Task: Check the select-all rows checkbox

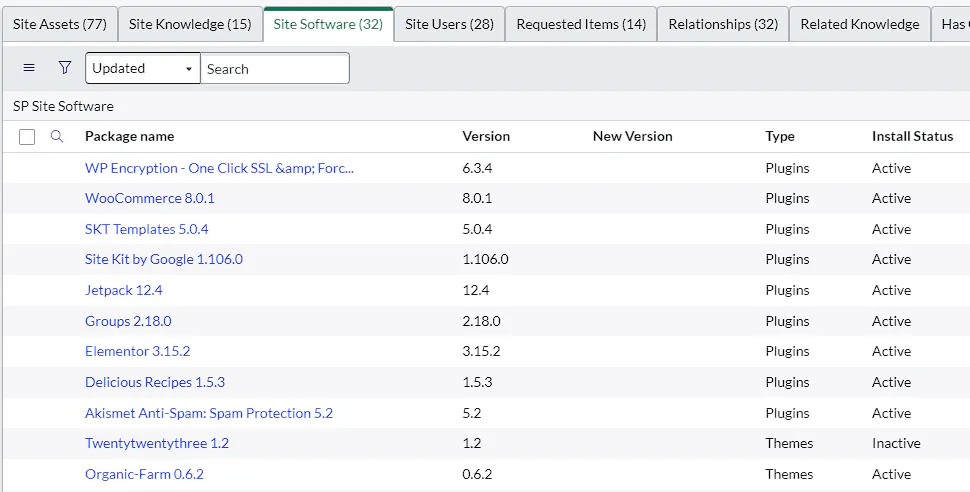Action: tap(27, 137)
